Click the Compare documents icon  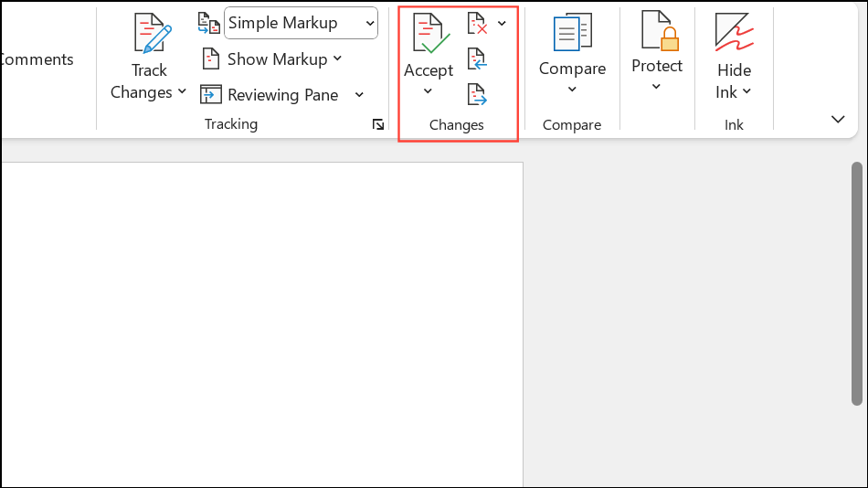572,33
